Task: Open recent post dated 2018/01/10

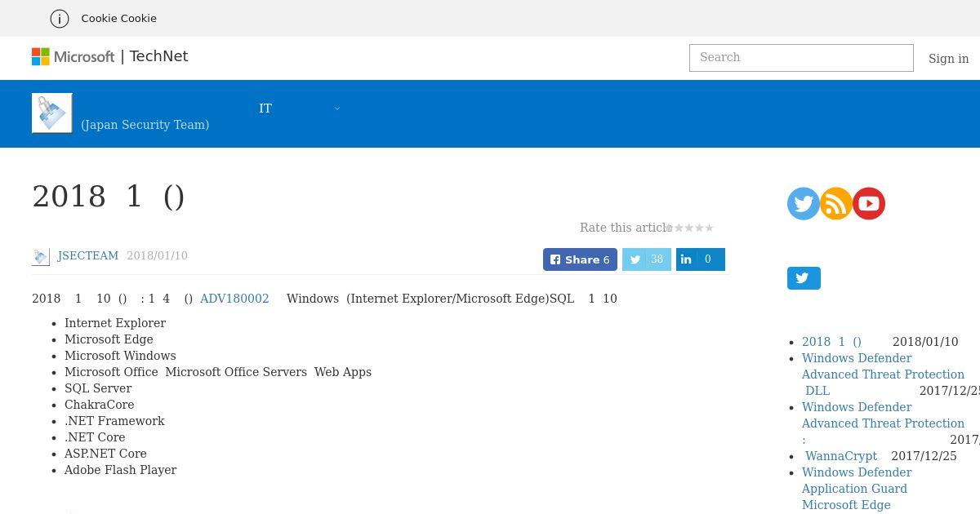Action: (831, 342)
